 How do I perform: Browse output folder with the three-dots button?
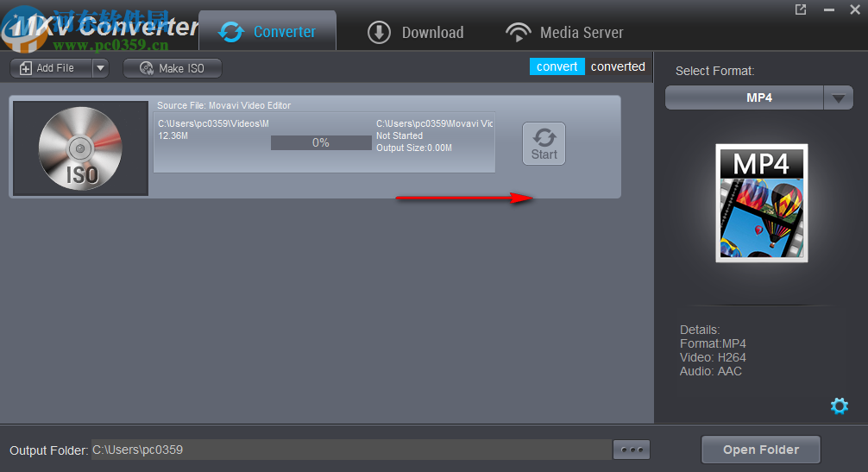pyautogui.click(x=632, y=450)
